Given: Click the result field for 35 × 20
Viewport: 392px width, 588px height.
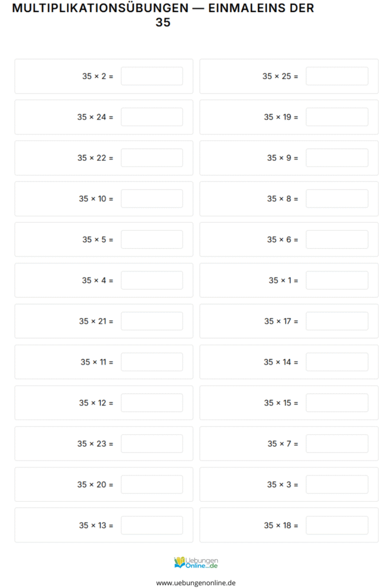Looking at the screenshot, I should coord(152,484).
